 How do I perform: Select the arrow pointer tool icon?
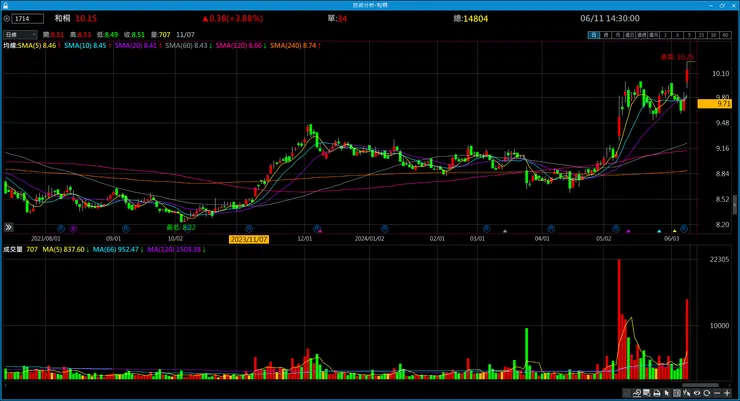tap(667, 393)
